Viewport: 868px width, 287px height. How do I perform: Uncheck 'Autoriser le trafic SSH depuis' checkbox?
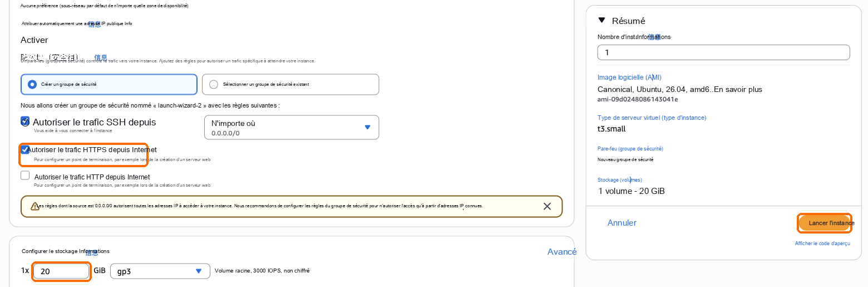point(25,121)
